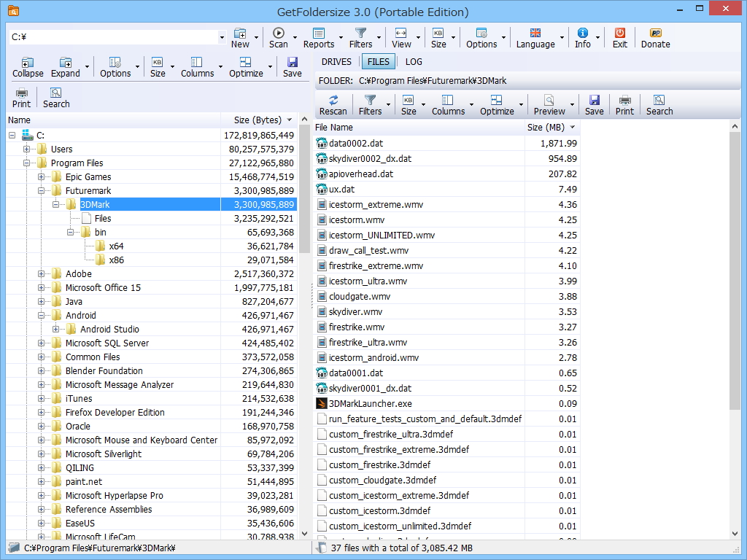Save the folder tree with Save icon
Viewport: 747px width, 560px height.
pyautogui.click(x=292, y=67)
